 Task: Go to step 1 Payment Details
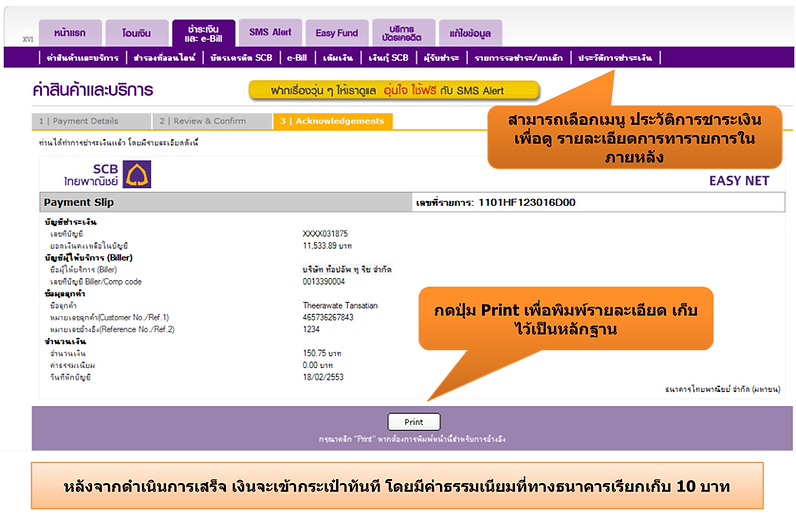pyautogui.click(x=91, y=121)
